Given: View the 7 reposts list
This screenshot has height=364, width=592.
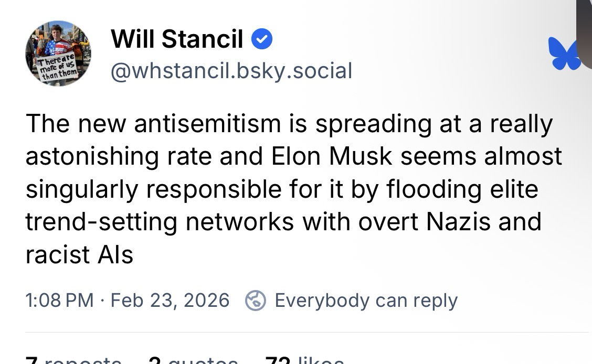Looking at the screenshot, I should point(73,360).
